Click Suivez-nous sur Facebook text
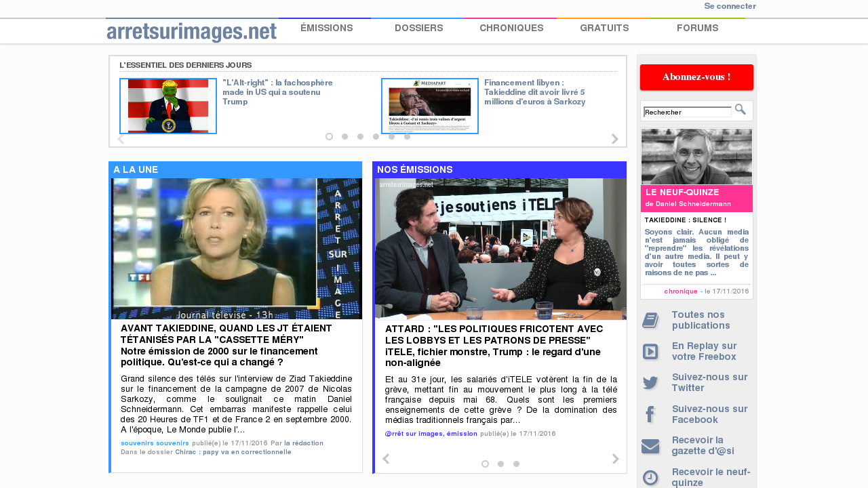 pos(710,414)
